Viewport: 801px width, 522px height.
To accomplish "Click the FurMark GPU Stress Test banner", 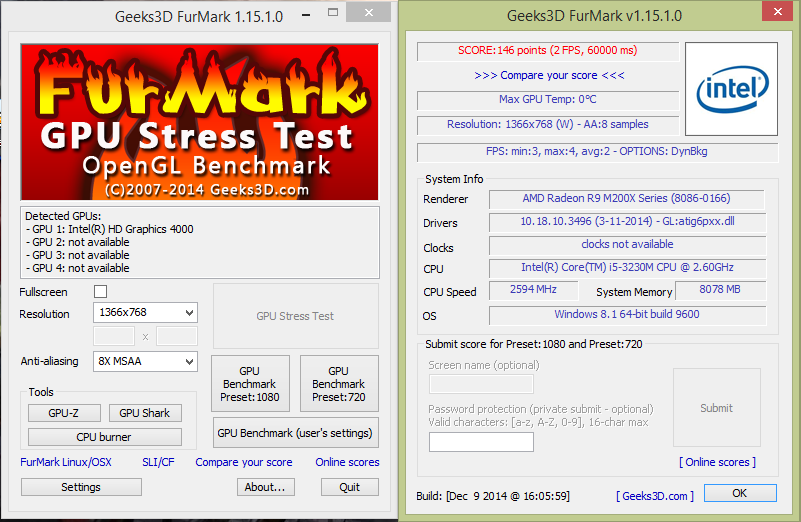I will click(199, 122).
